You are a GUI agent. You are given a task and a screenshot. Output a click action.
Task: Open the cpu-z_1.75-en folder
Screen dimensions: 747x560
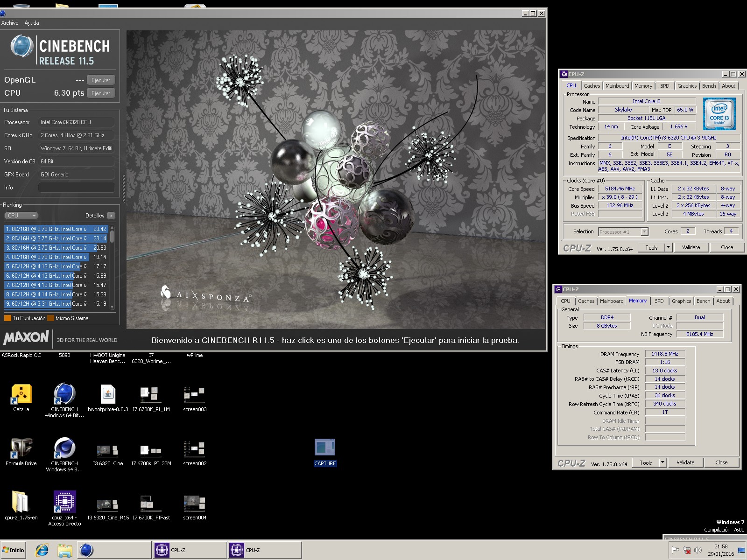click(x=21, y=506)
